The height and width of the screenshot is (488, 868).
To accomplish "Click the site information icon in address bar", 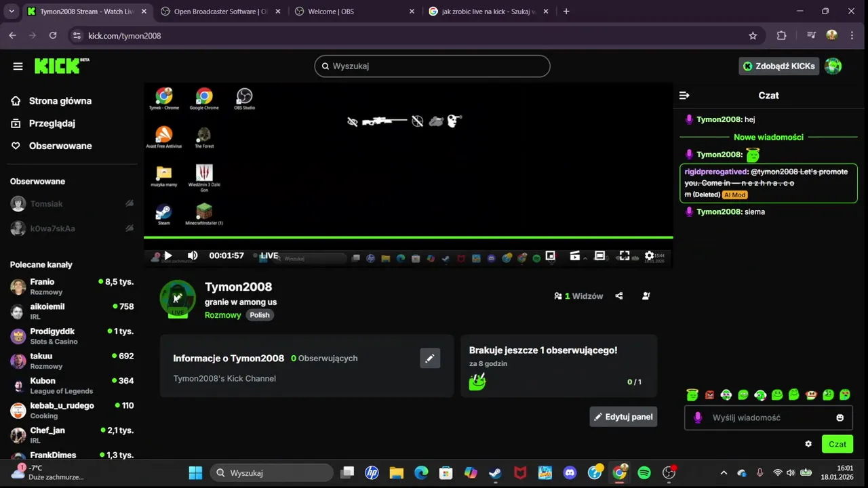I will click(x=77, y=36).
